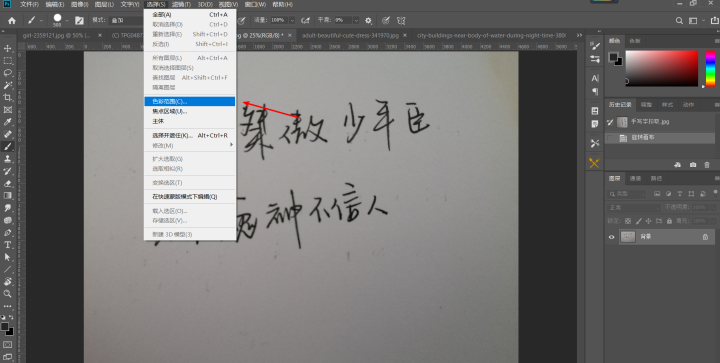Select the Path Selection tool
The height and width of the screenshot is (363, 720).
8,257
